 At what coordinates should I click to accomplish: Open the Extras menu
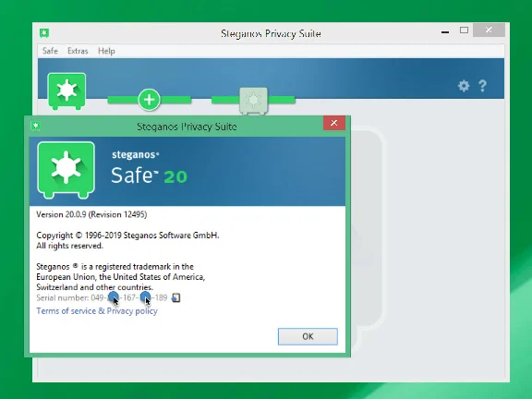[x=78, y=51]
